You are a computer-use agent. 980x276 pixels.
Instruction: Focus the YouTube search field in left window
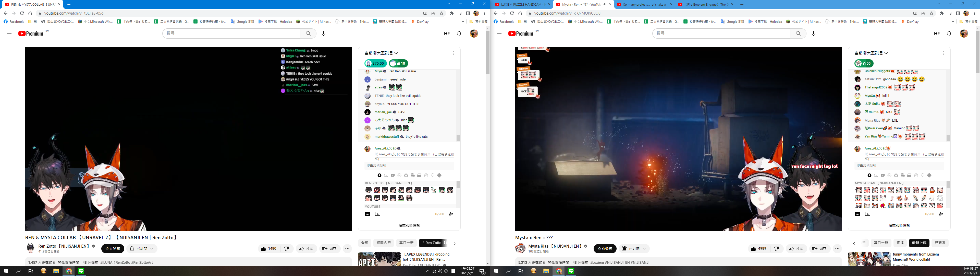231,33
